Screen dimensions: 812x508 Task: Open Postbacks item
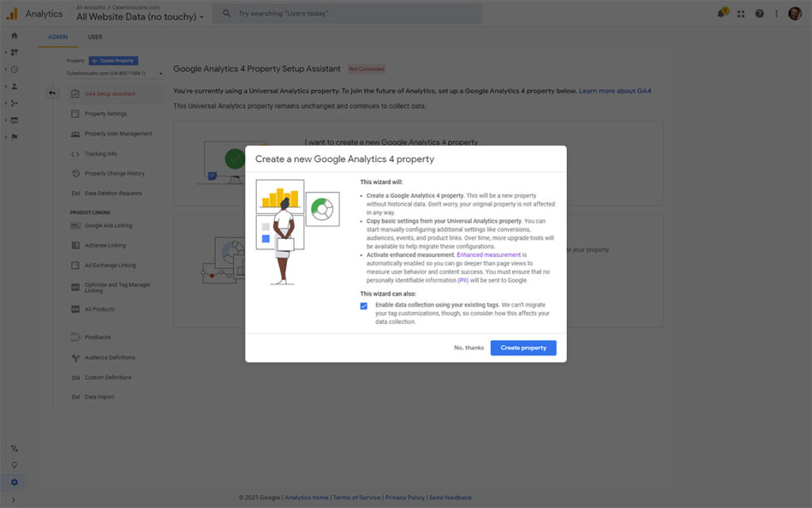pos(98,337)
